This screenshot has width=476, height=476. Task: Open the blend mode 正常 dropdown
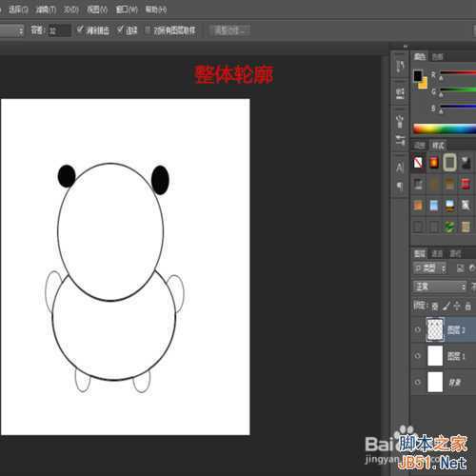440,287
